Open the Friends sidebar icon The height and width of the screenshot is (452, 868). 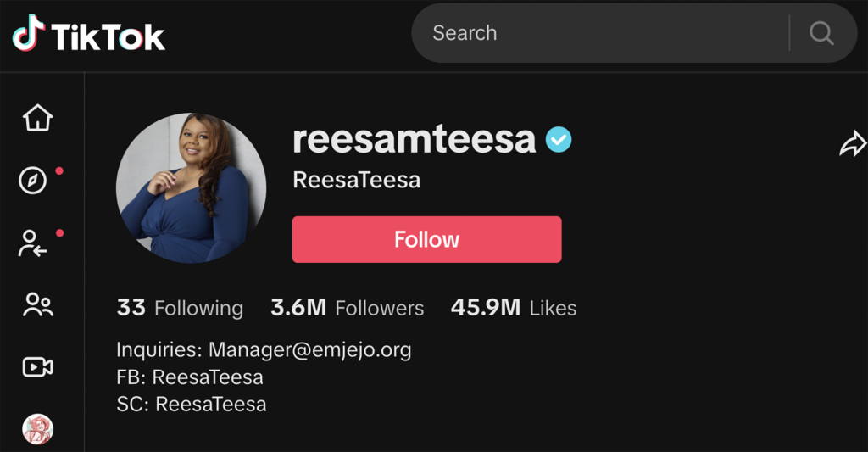click(37, 304)
